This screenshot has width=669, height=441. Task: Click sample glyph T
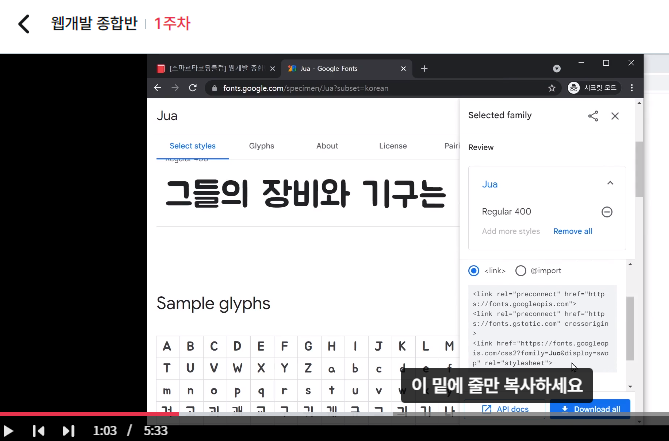pos(167,368)
